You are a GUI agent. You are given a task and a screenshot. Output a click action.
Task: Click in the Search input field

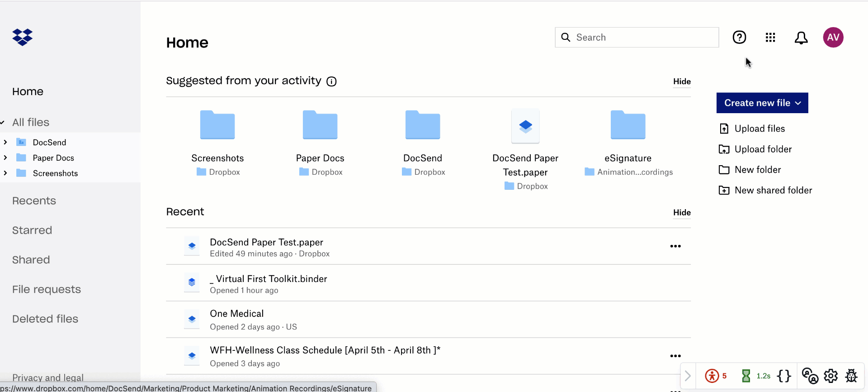tap(637, 37)
